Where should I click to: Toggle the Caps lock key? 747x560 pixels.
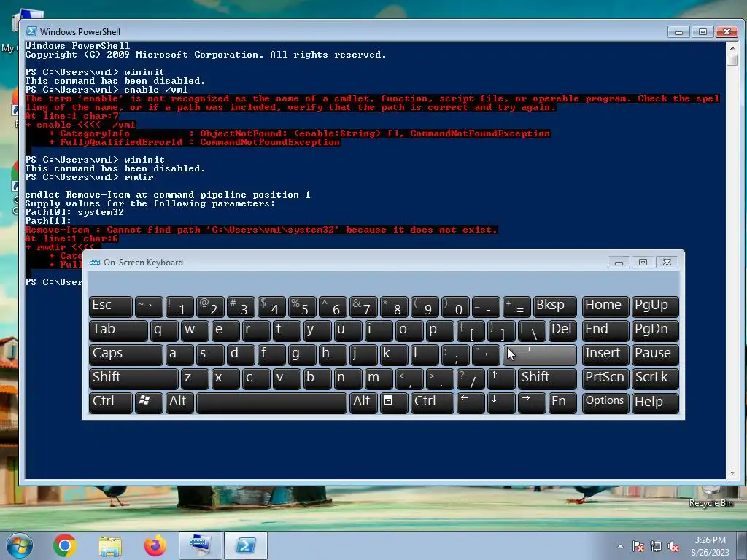125,354
